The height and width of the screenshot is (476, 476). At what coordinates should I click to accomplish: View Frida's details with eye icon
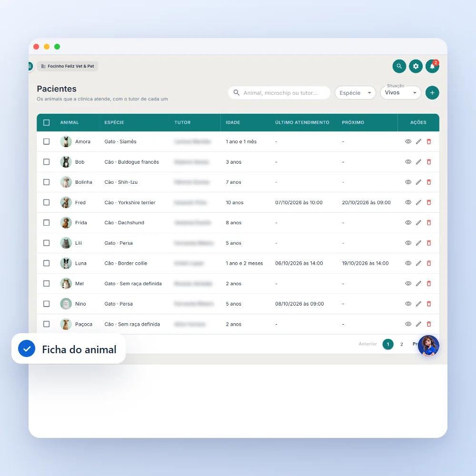tap(408, 222)
